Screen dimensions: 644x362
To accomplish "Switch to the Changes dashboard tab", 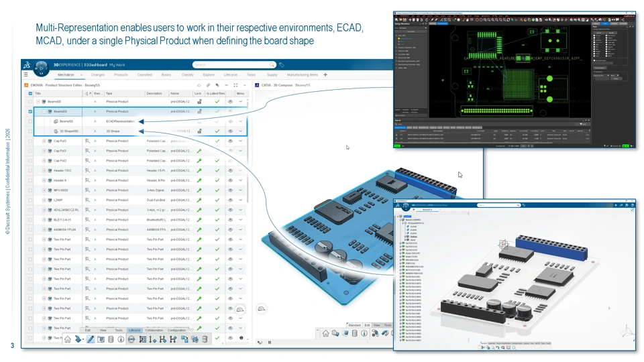I will (98, 74).
